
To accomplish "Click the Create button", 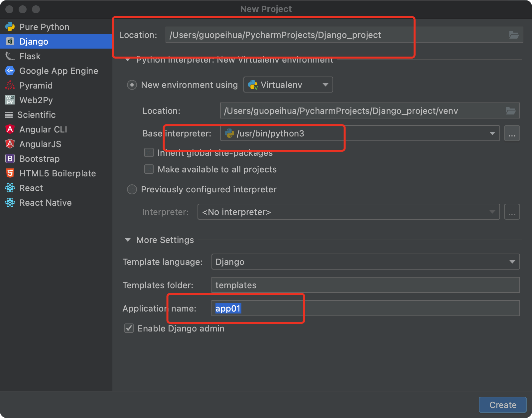I will coord(502,405).
